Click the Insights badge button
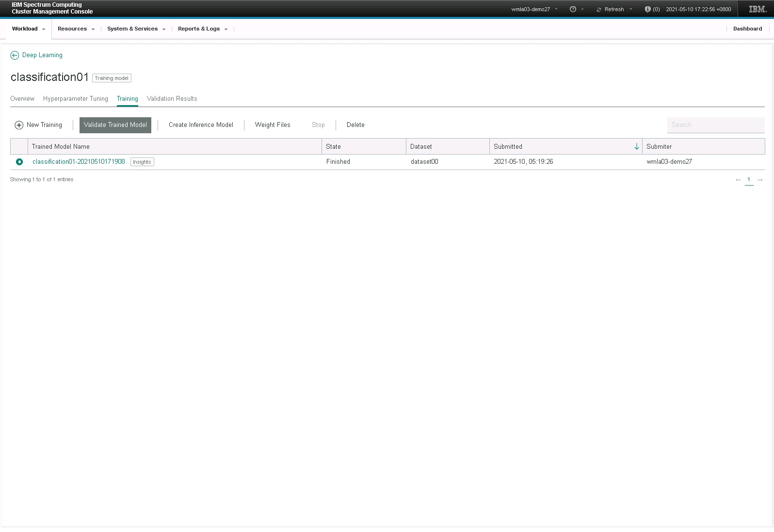Viewport: 774px width, 532px height. coord(142,162)
